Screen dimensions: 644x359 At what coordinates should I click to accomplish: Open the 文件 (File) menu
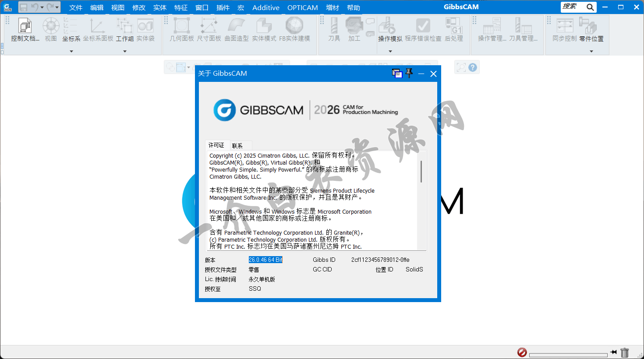pos(76,7)
